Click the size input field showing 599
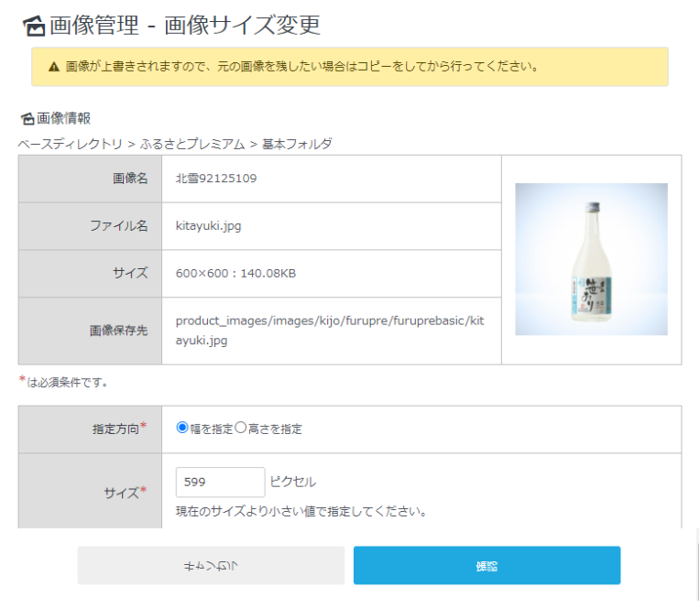700x608 pixels. 220,482
